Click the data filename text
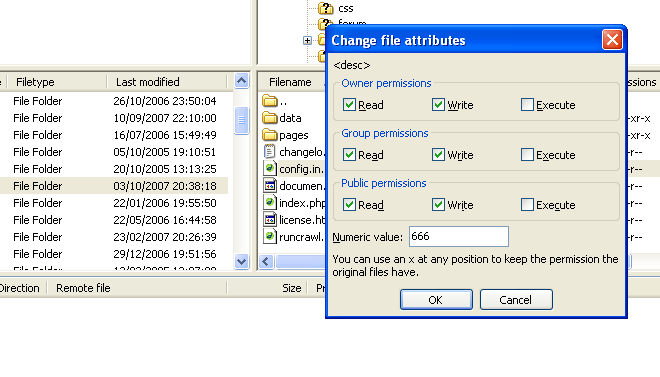The image size is (660, 377). (290, 118)
